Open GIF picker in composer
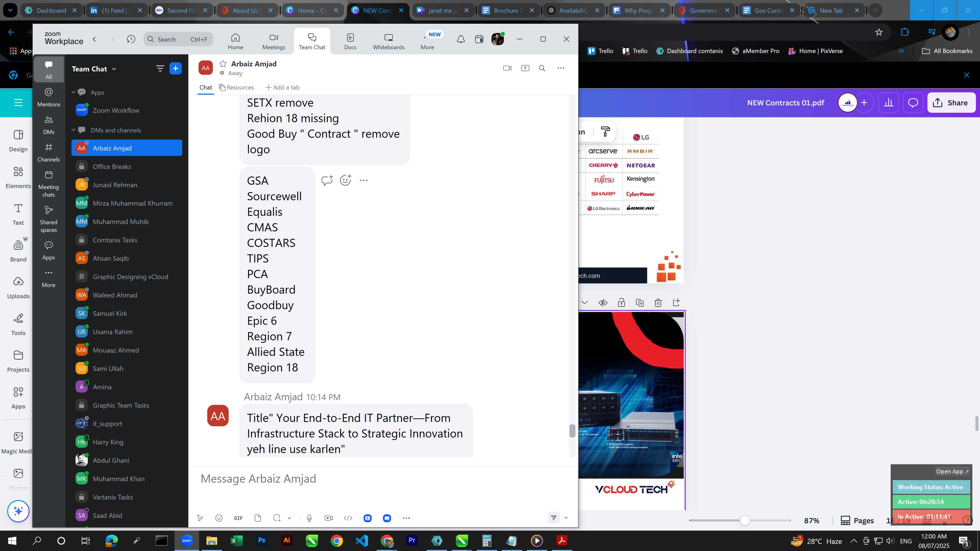 click(x=238, y=518)
